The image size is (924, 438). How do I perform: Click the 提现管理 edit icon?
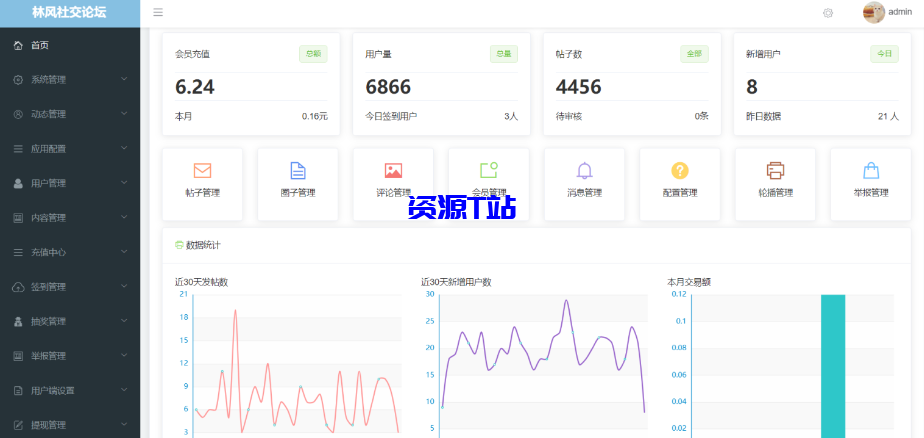point(18,425)
